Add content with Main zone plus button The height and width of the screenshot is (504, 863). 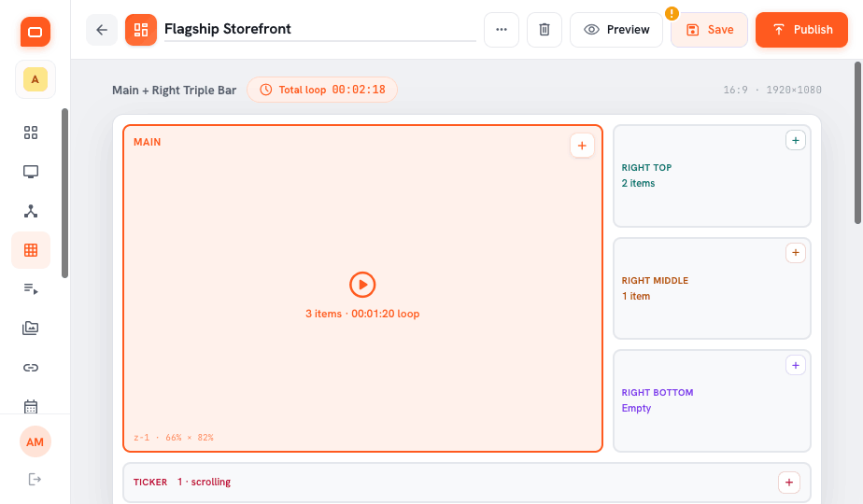point(582,146)
